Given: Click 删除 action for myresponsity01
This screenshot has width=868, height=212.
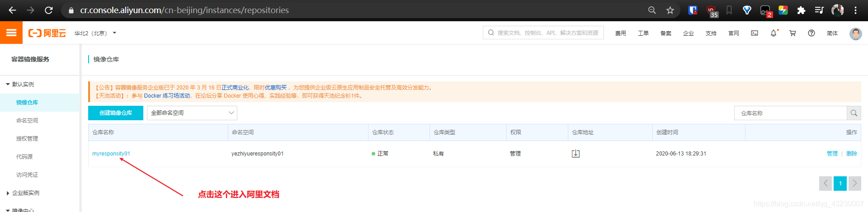Looking at the screenshot, I should (852, 154).
